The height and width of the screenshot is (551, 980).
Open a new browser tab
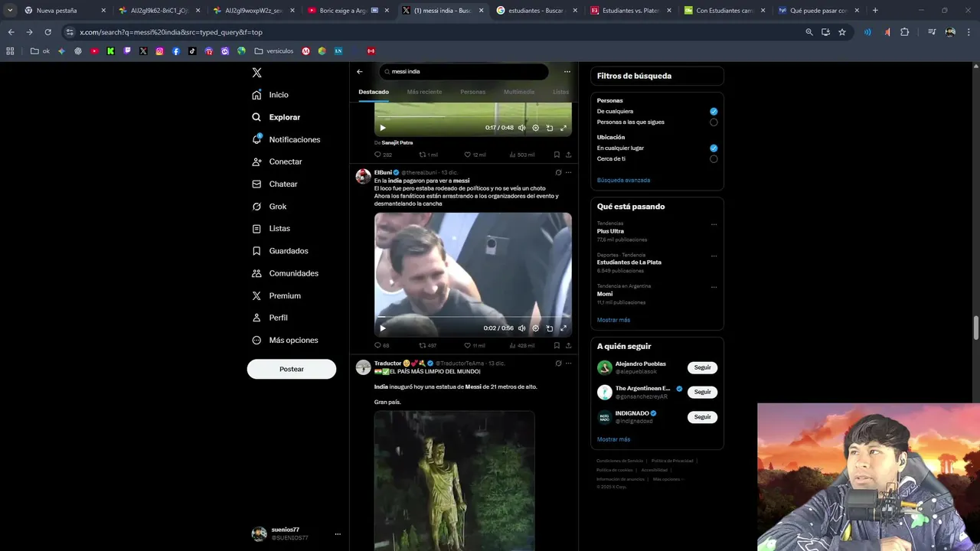875,11
